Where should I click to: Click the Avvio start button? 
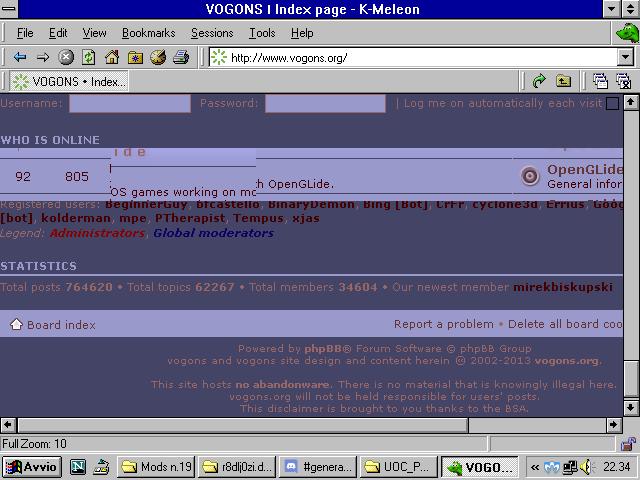31,467
